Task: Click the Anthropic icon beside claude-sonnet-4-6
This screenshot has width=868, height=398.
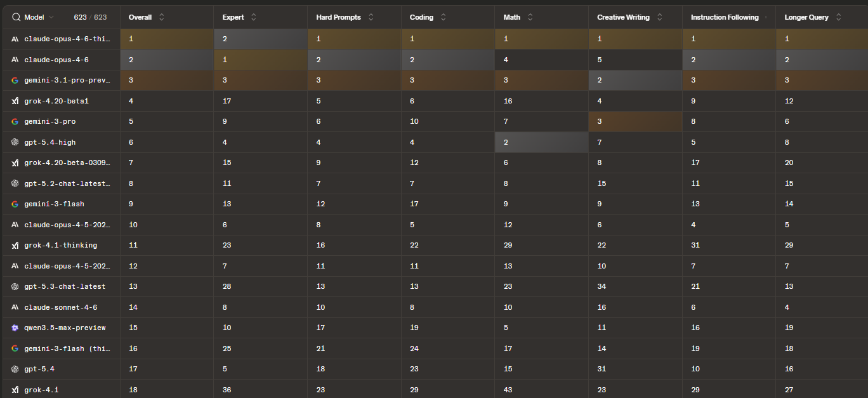Action: click(15, 307)
